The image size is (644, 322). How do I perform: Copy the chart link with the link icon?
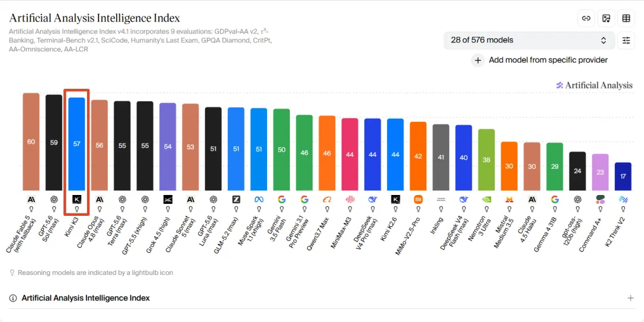586,18
